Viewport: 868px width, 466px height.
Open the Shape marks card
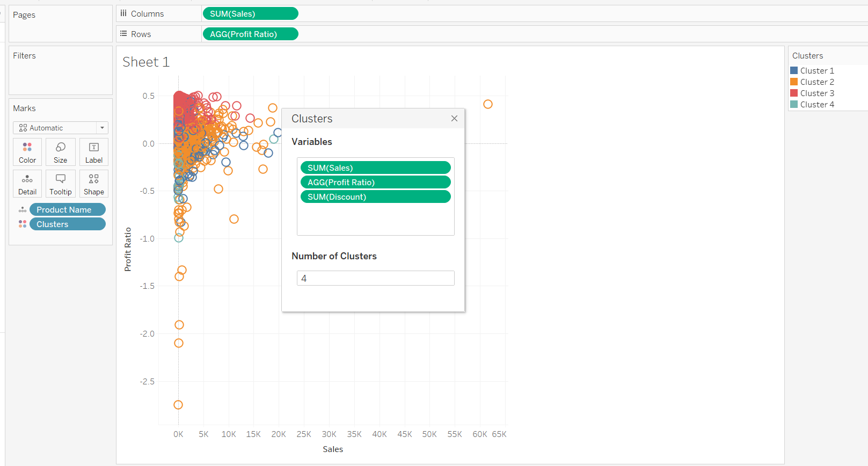[x=94, y=184]
